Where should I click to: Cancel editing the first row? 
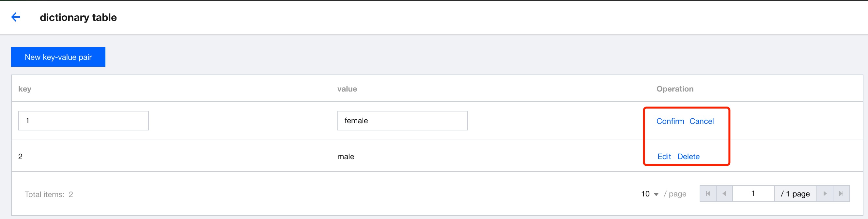(702, 121)
